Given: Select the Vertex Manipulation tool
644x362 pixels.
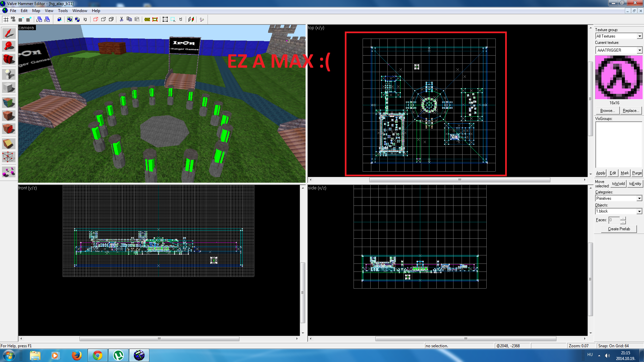Looking at the screenshot, I should point(9,157).
